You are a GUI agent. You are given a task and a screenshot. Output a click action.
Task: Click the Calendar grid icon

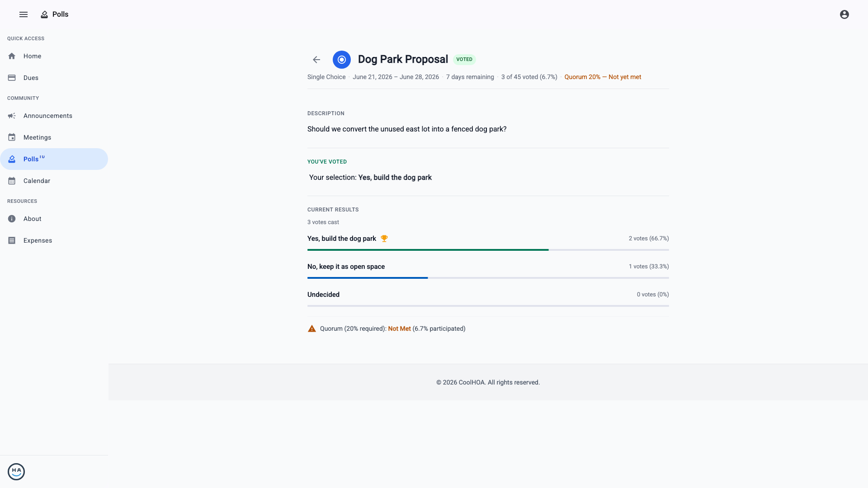click(12, 181)
